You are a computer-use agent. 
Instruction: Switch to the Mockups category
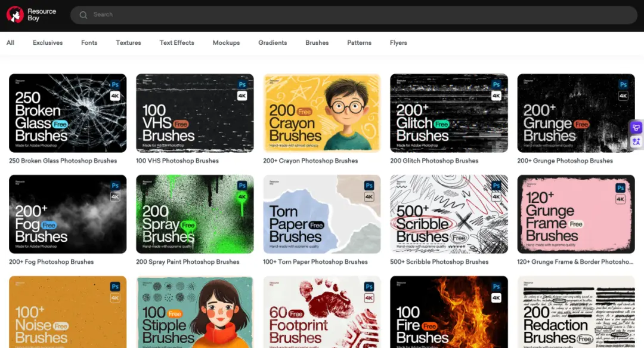(227, 42)
